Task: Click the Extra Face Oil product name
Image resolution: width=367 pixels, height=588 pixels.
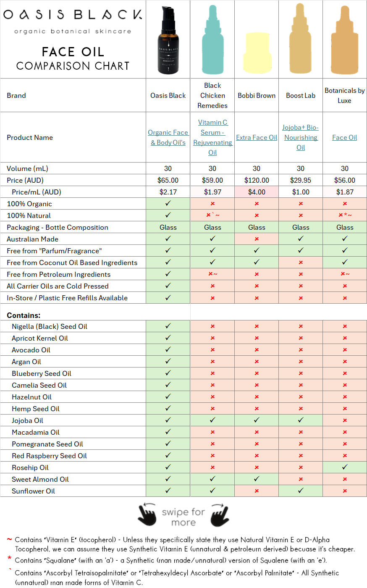Action: tap(257, 137)
